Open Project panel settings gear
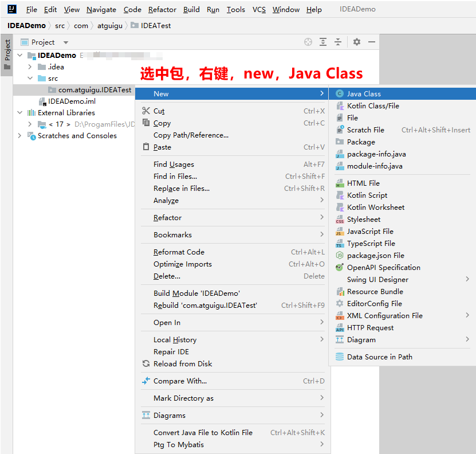 [357, 42]
